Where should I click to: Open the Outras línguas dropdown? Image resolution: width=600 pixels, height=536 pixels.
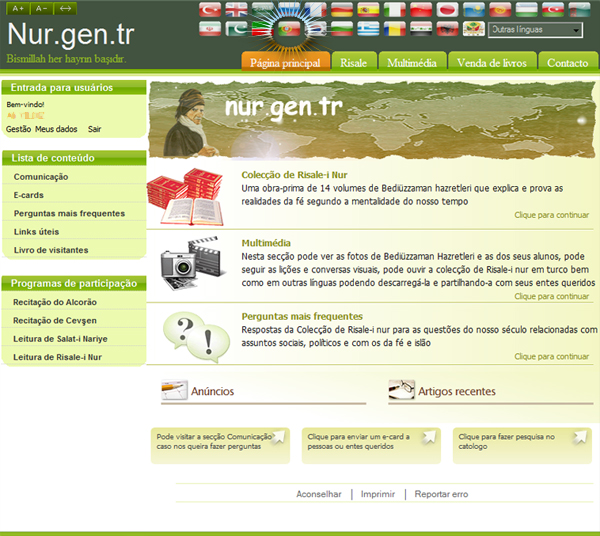tap(535, 30)
